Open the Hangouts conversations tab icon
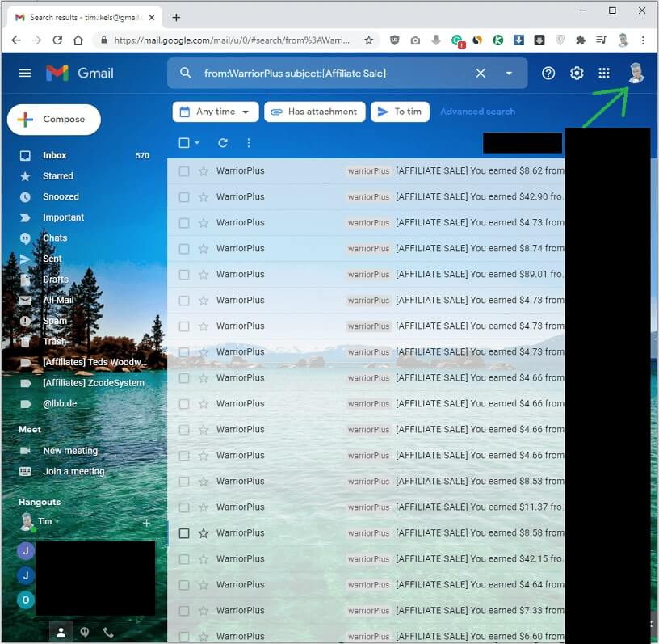Viewport: 659px width, 644px height. coord(85,632)
